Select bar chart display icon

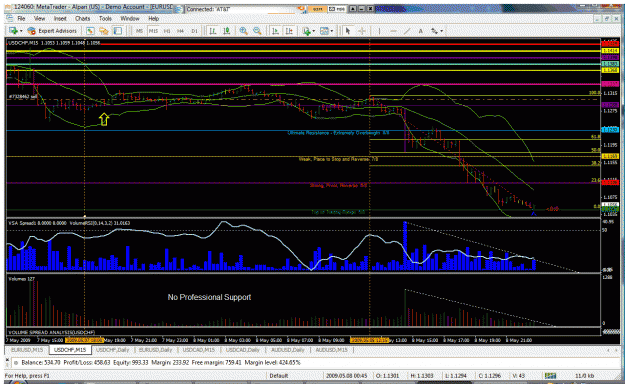pos(213,31)
